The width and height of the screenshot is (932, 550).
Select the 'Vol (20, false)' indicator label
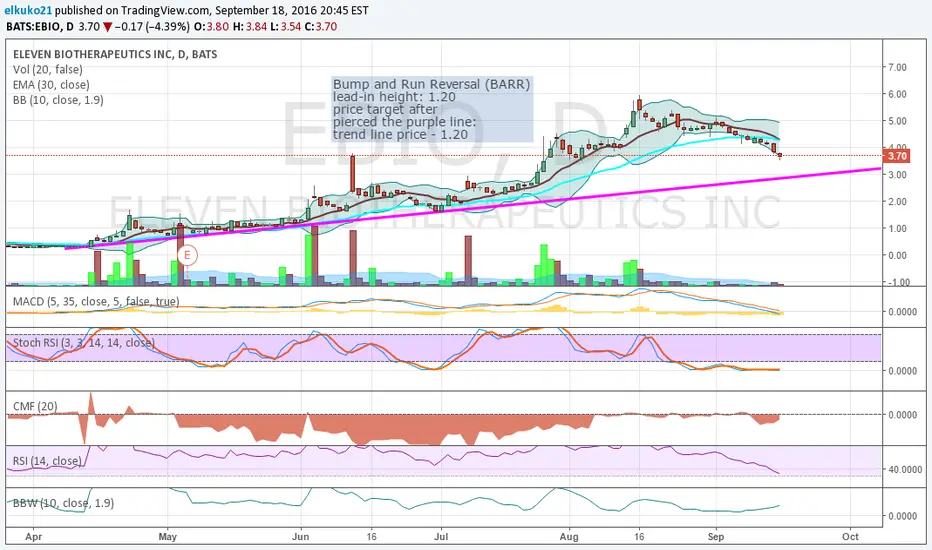pos(48,70)
